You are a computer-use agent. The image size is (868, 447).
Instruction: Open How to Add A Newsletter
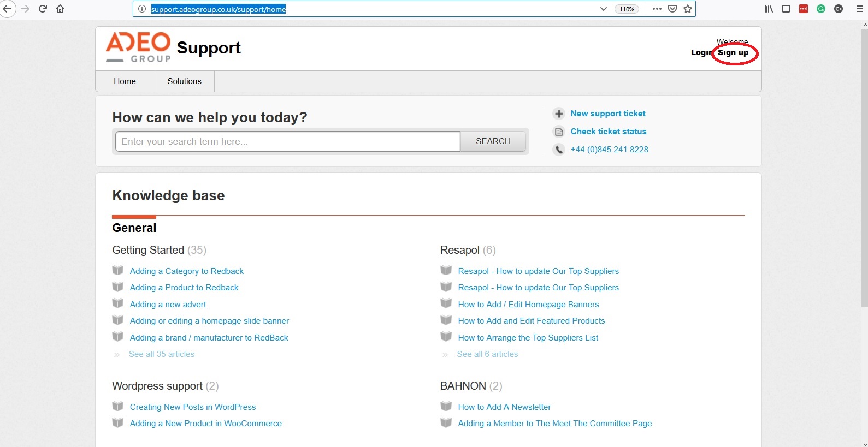[504, 407]
